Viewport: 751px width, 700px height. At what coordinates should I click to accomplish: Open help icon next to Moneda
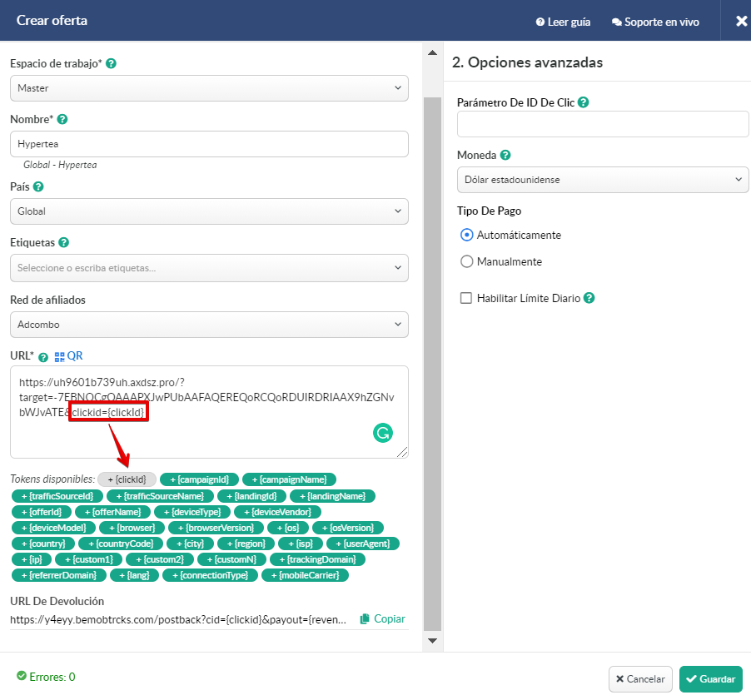click(x=505, y=155)
